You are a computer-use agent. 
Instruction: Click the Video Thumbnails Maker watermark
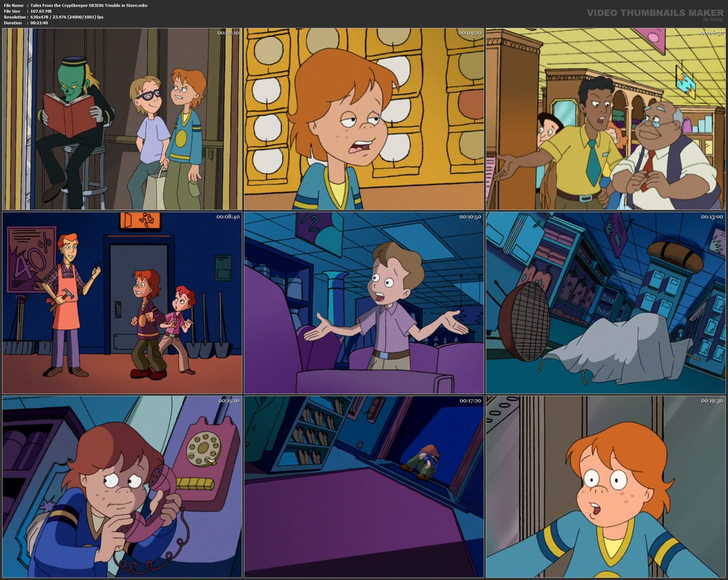pyautogui.click(x=655, y=13)
